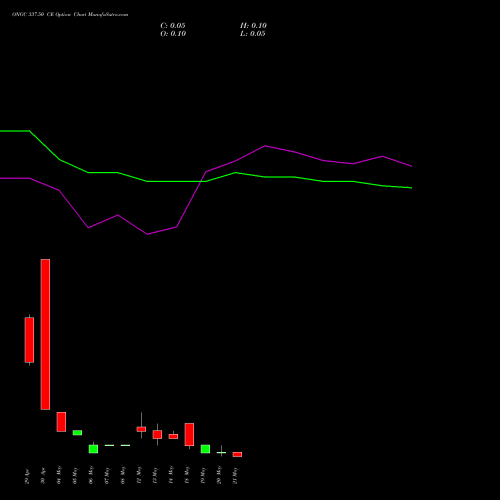Click the 05 May date label
The image size is (500, 500).
pyautogui.click(x=75, y=475)
